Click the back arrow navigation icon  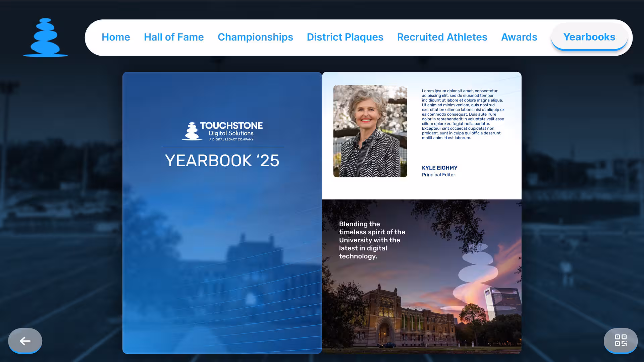coord(25,341)
